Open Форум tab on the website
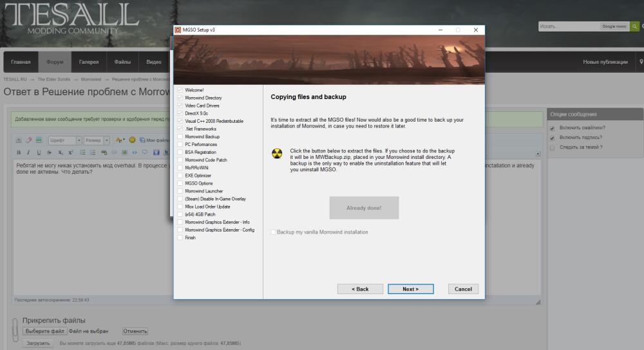 [55, 62]
